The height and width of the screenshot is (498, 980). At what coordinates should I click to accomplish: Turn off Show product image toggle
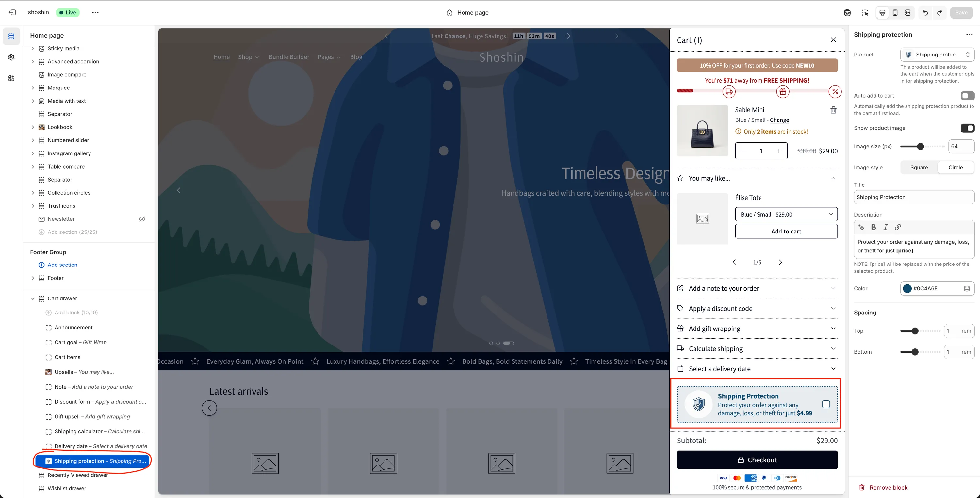click(x=968, y=128)
